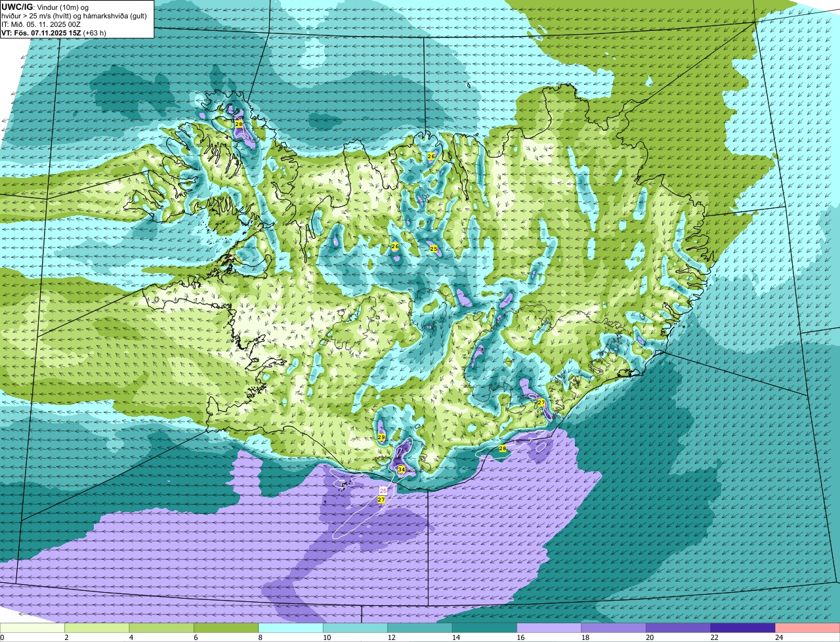The image size is (840, 642).
Task: Click the title line 'UWC/IG: Vindur (10m) og'
Action: click(45, 7)
